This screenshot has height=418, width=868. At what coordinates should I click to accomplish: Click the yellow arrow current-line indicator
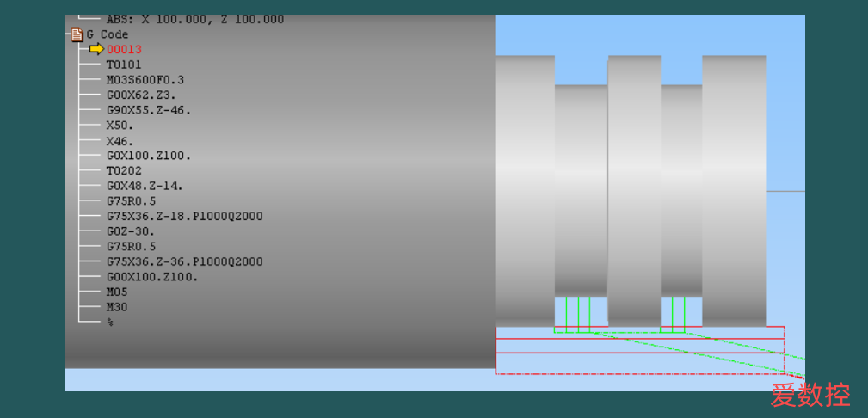96,49
